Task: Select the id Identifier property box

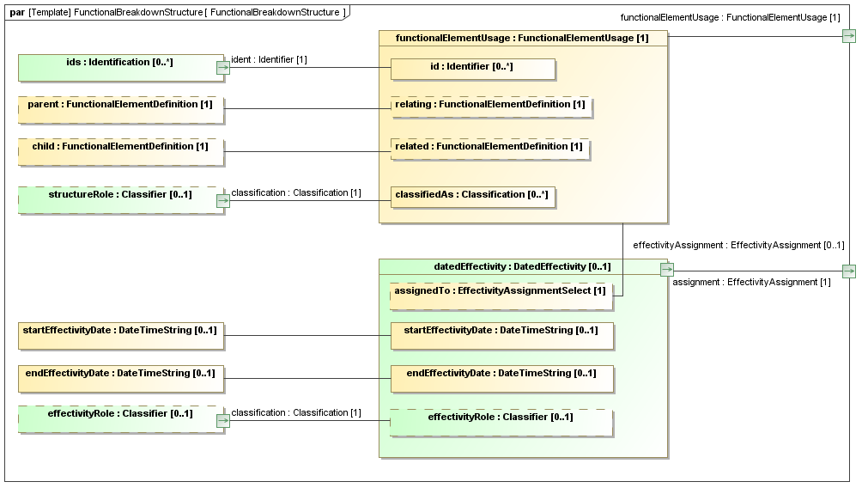Action: point(472,69)
